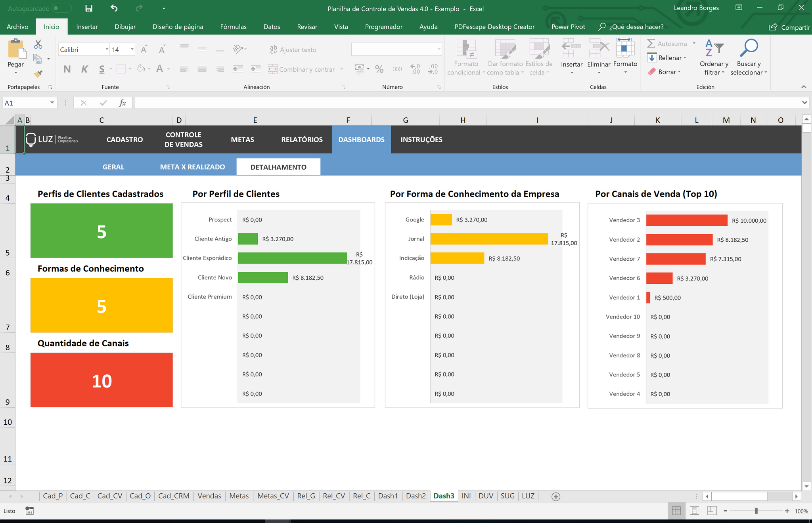The image size is (812, 523).
Task: Open the fill color paint bucket
Action: pyautogui.click(x=141, y=69)
